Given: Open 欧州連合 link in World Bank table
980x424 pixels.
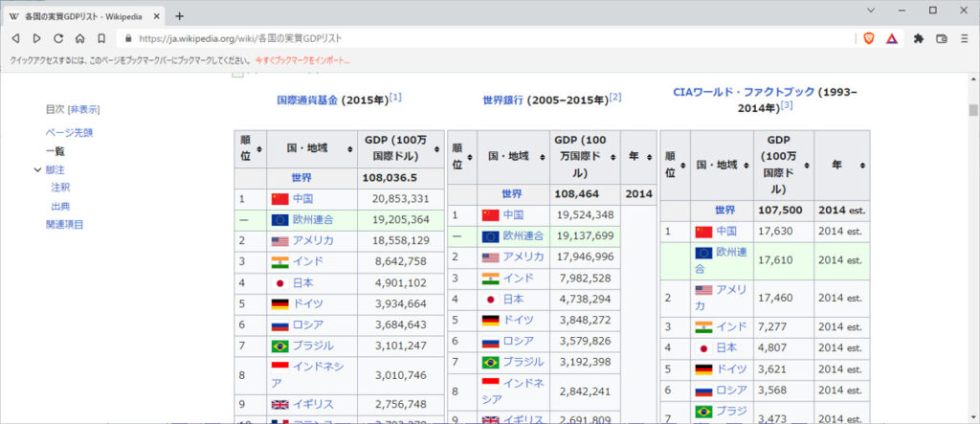Looking at the screenshot, I should [x=523, y=235].
